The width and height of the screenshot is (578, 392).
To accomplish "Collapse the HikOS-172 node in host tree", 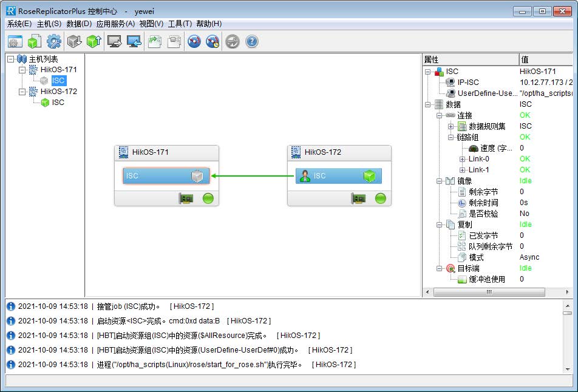I will pos(22,92).
